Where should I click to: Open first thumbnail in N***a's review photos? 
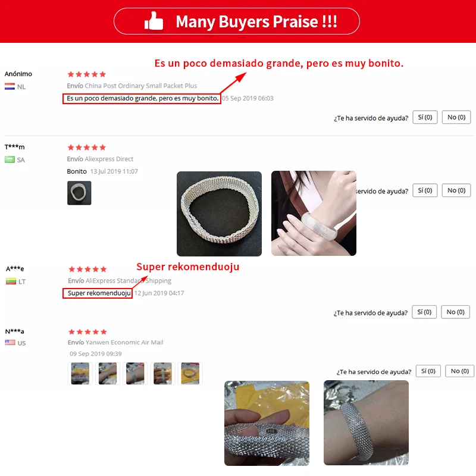[x=80, y=374]
